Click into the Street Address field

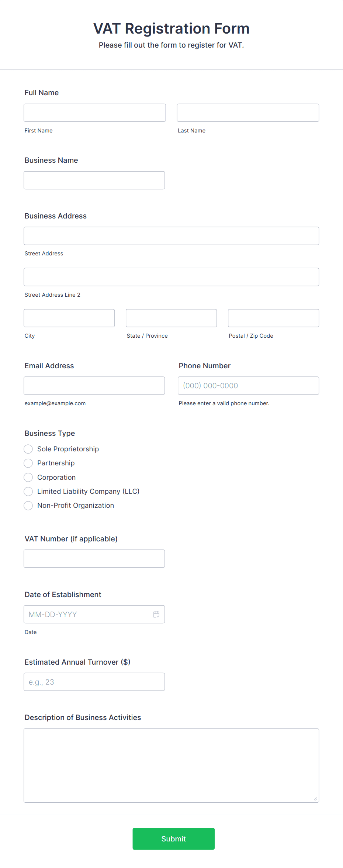[x=171, y=235]
